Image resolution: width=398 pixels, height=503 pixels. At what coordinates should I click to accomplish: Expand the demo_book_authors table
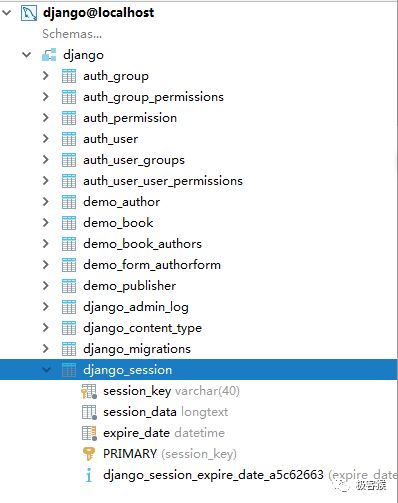click(46, 244)
